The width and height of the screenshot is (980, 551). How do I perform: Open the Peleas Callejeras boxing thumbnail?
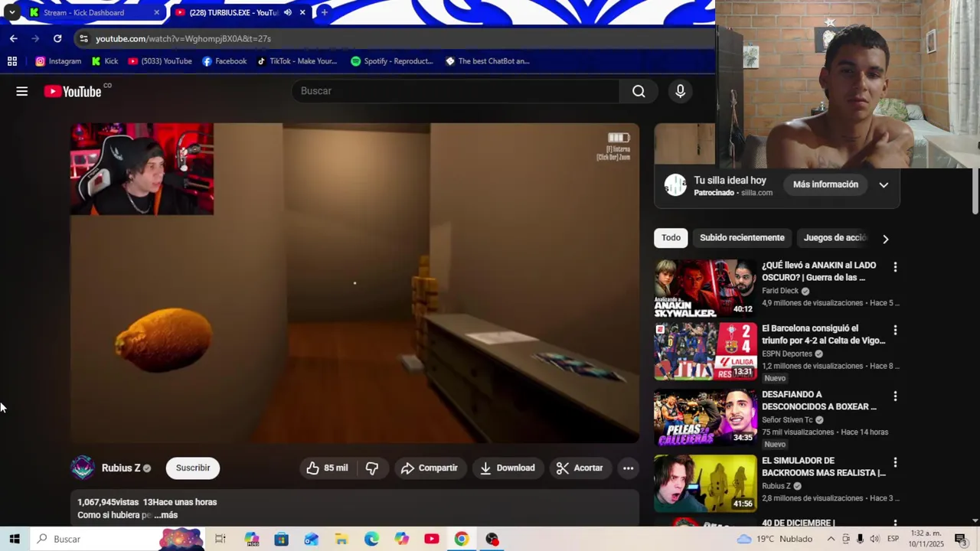coord(705,417)
